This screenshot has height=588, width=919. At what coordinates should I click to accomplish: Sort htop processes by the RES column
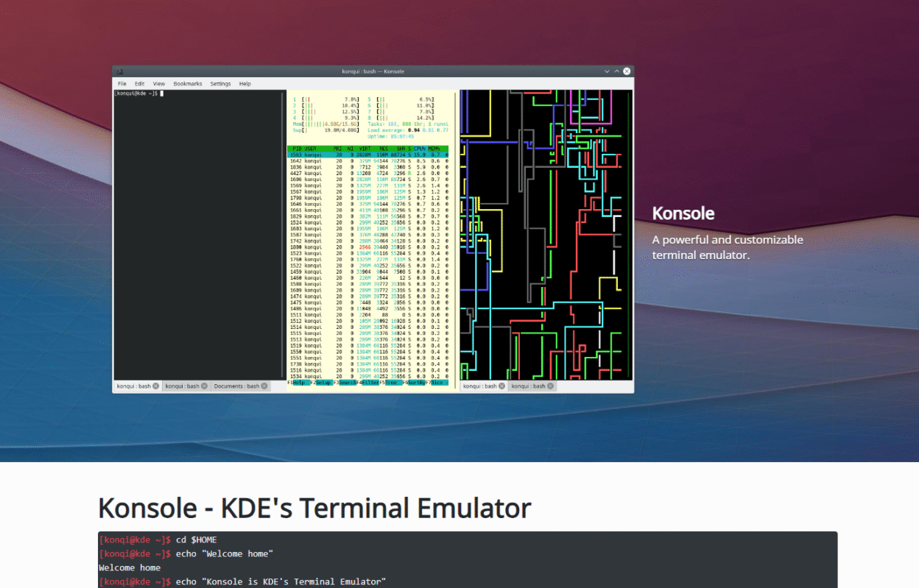(x=384, y=149)
